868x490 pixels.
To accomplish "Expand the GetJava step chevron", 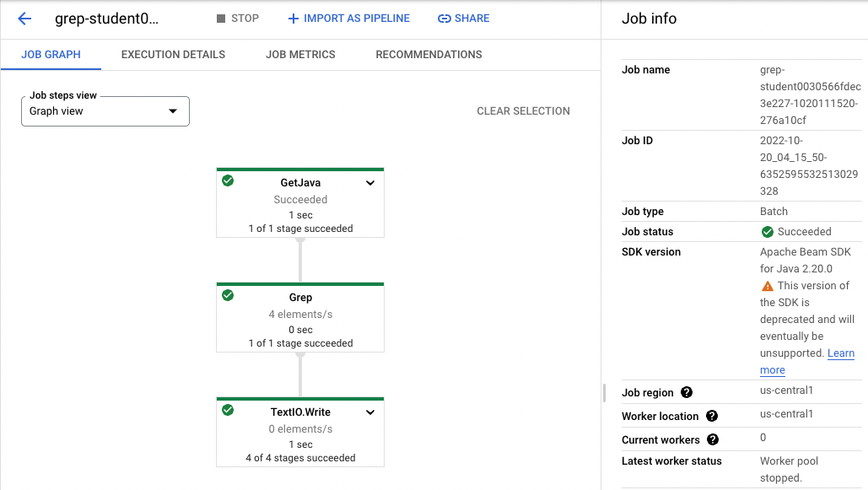I will [x=370, y=183].
